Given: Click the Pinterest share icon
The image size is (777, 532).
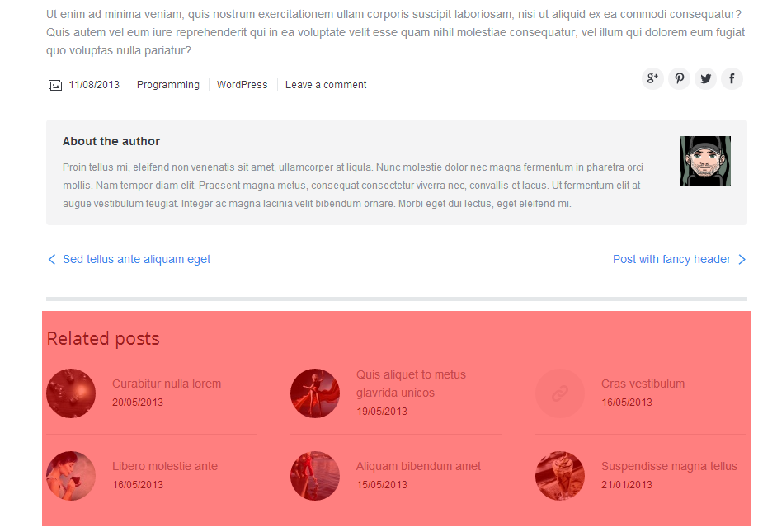Looking at the screenshot, I should coord(679,78).
